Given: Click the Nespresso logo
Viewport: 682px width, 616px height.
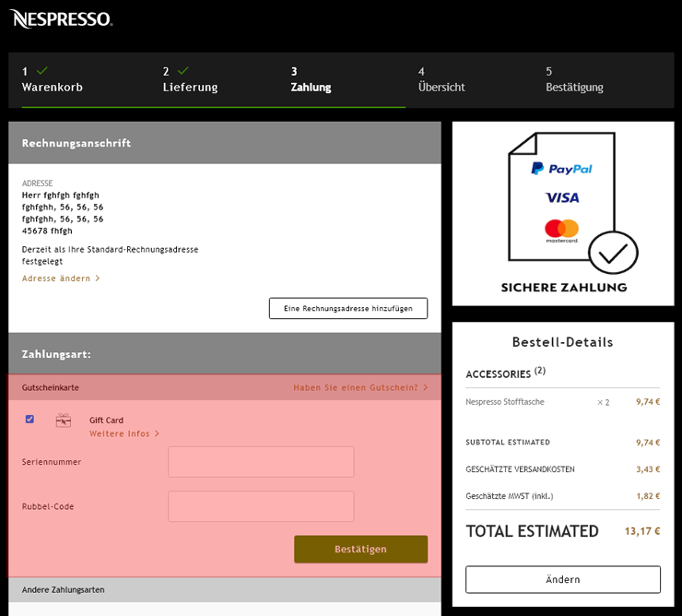Looking at the screenshot, I should [x=61, y=18].
